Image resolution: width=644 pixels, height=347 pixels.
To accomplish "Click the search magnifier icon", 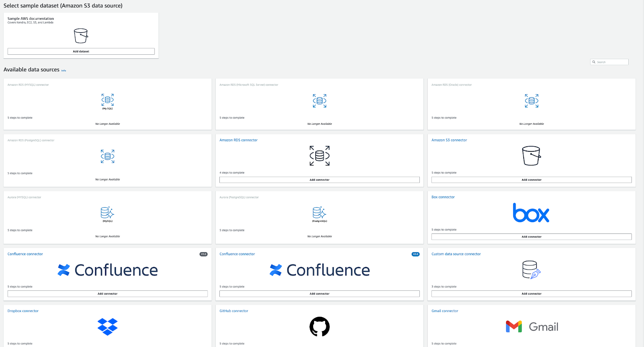I will coord(594,62).
